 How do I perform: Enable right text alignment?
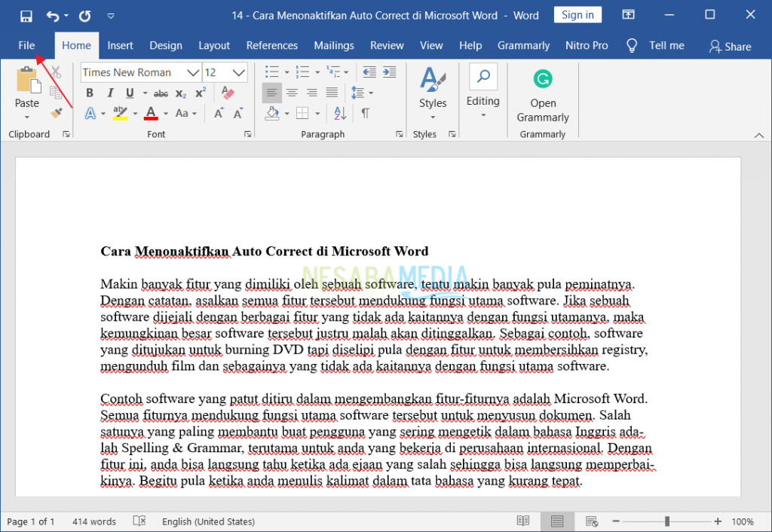point(312,93)
